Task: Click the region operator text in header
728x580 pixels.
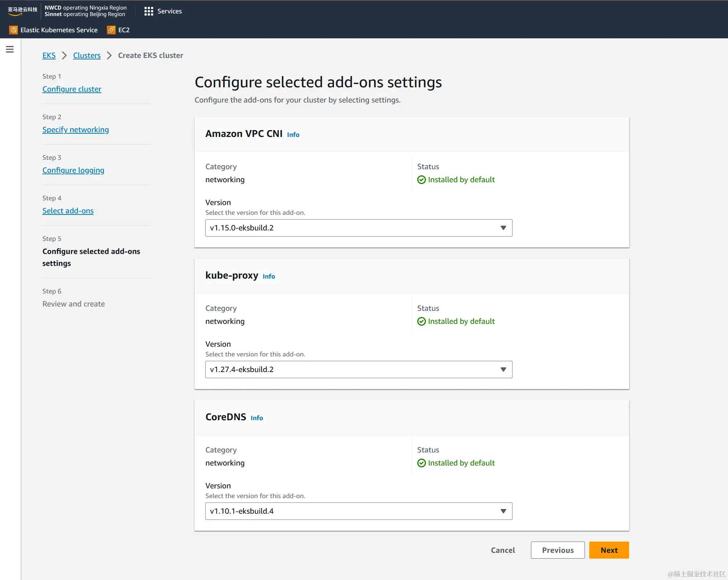Action: 85,11
